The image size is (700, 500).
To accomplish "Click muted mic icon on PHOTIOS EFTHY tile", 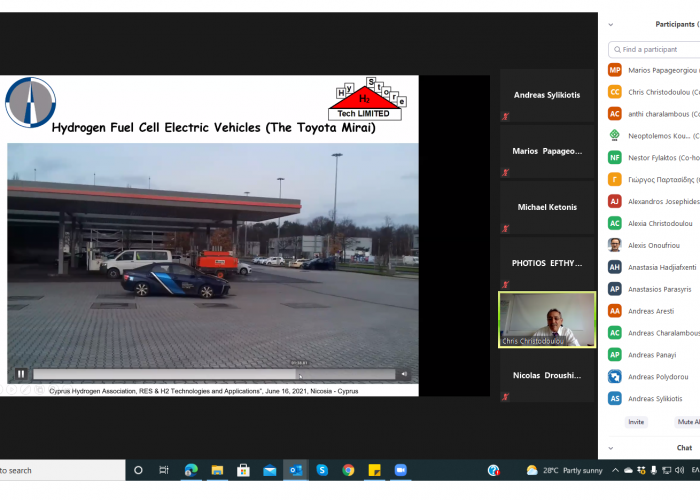I will (505, 284).
